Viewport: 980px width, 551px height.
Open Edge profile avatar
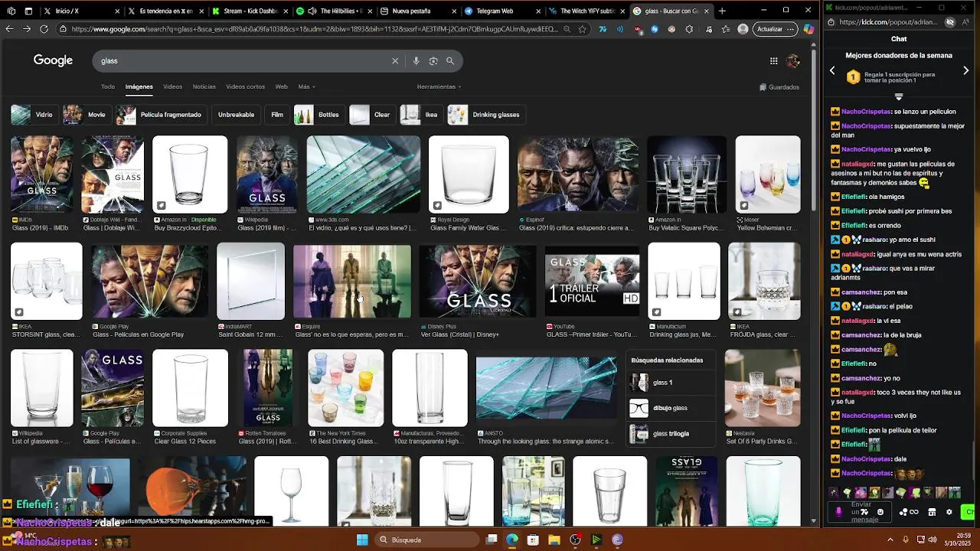743,29
